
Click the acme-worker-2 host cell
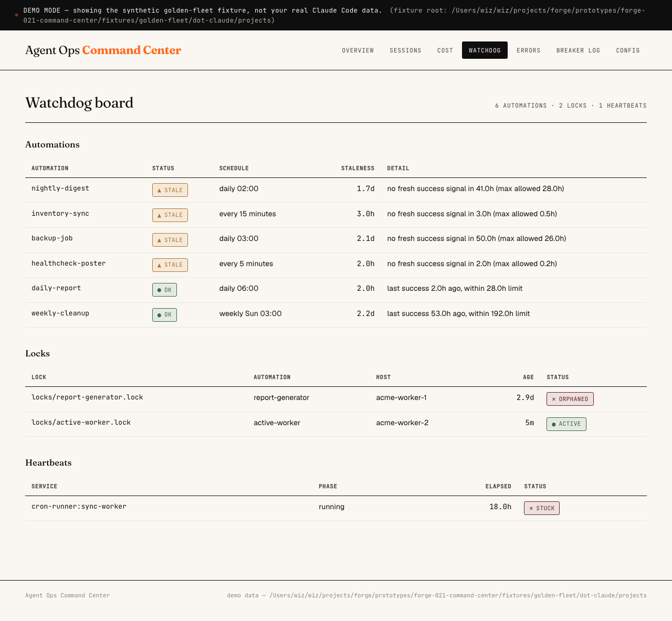pyautogui.click(x=402, y=423)
